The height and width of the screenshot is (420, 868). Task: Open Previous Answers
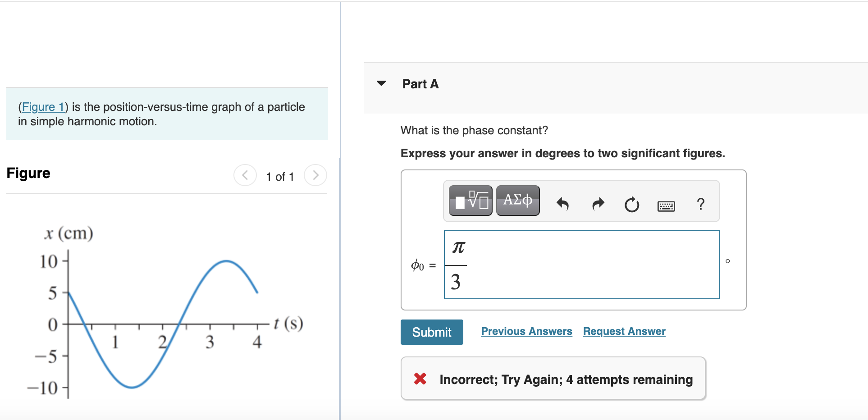pos(526,331)
